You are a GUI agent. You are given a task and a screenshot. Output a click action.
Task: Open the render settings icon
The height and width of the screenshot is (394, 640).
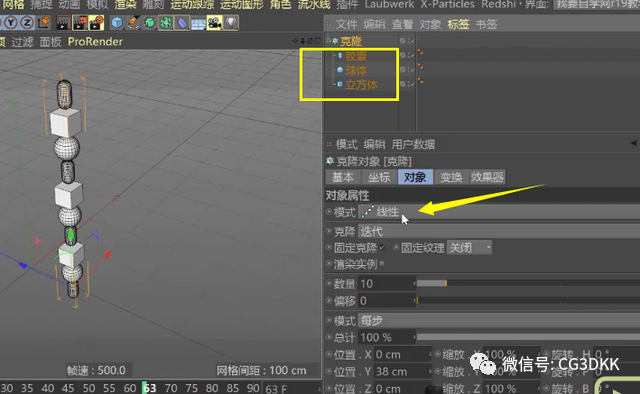97,23
